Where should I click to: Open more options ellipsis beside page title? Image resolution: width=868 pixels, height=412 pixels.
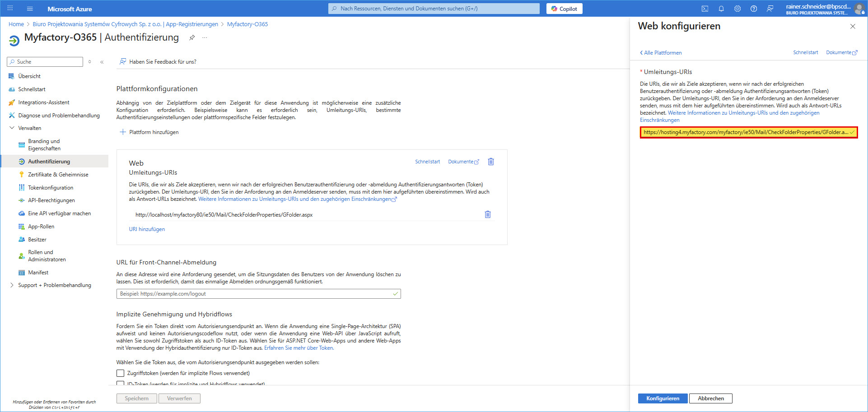point(205,37)
